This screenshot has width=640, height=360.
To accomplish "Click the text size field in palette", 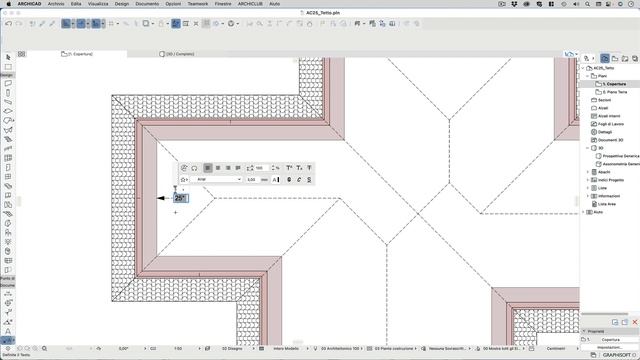I will (x=252, y=180).
